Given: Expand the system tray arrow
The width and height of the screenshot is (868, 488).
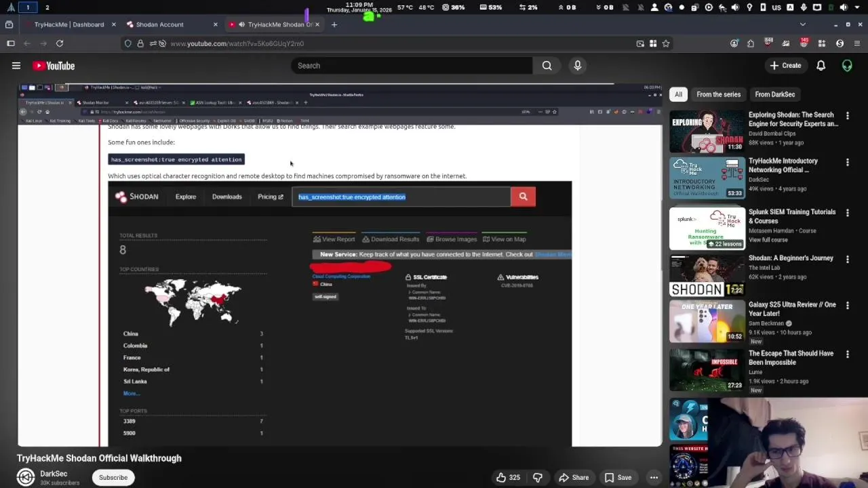Looking at the screenshot, I should coord(857,7).
